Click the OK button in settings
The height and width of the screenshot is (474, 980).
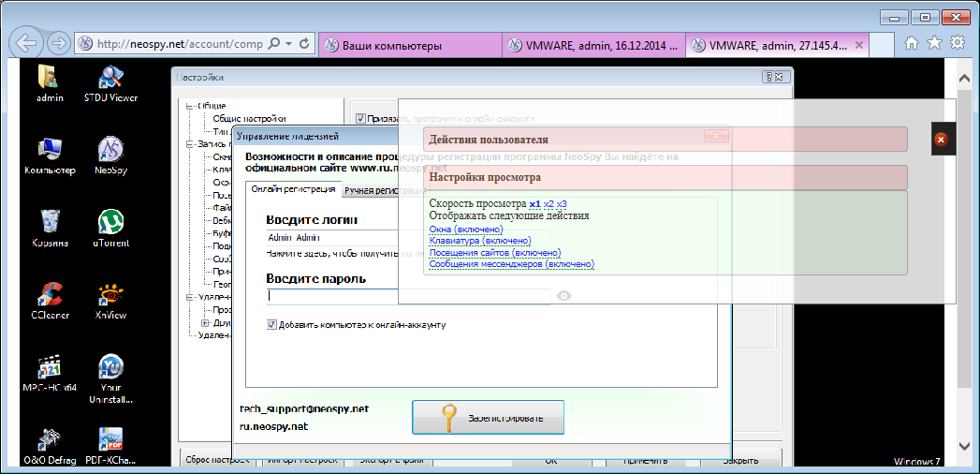click(550, 459)
